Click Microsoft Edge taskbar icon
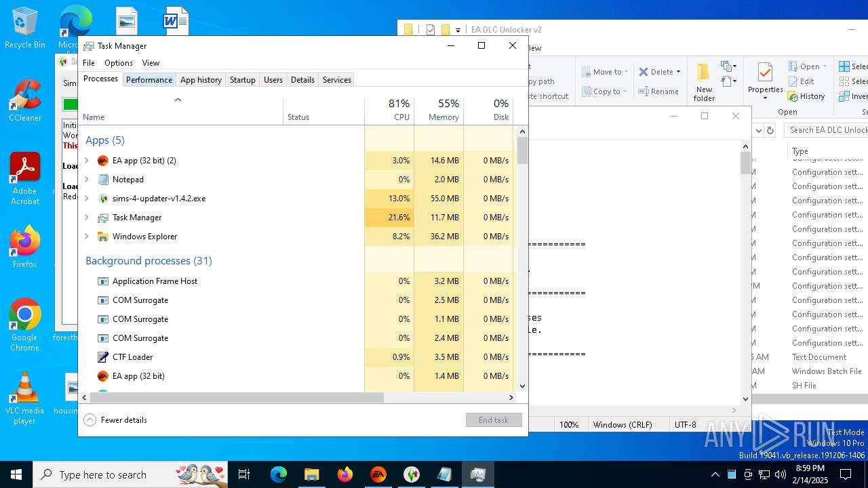 279,474
